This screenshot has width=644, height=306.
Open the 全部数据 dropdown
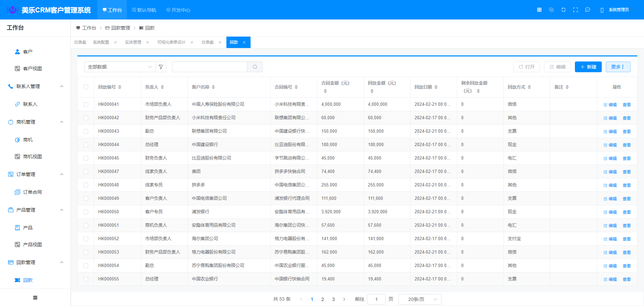[x=120, y=67]
